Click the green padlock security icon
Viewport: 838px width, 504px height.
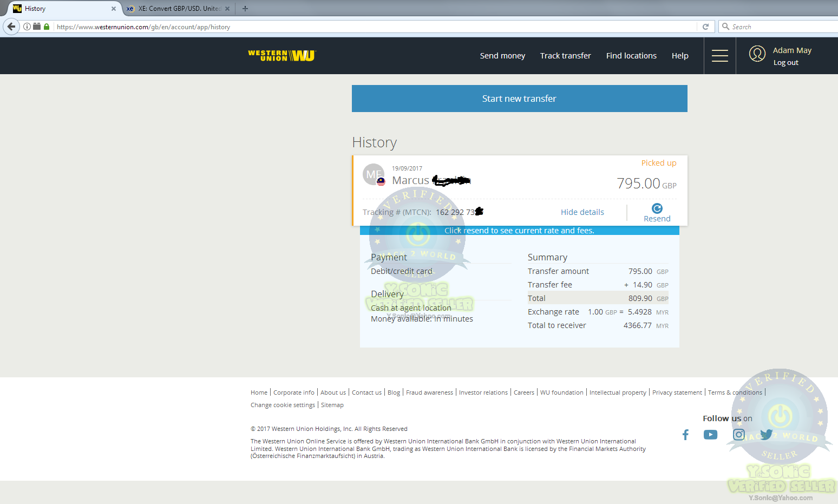pos(47,27)
